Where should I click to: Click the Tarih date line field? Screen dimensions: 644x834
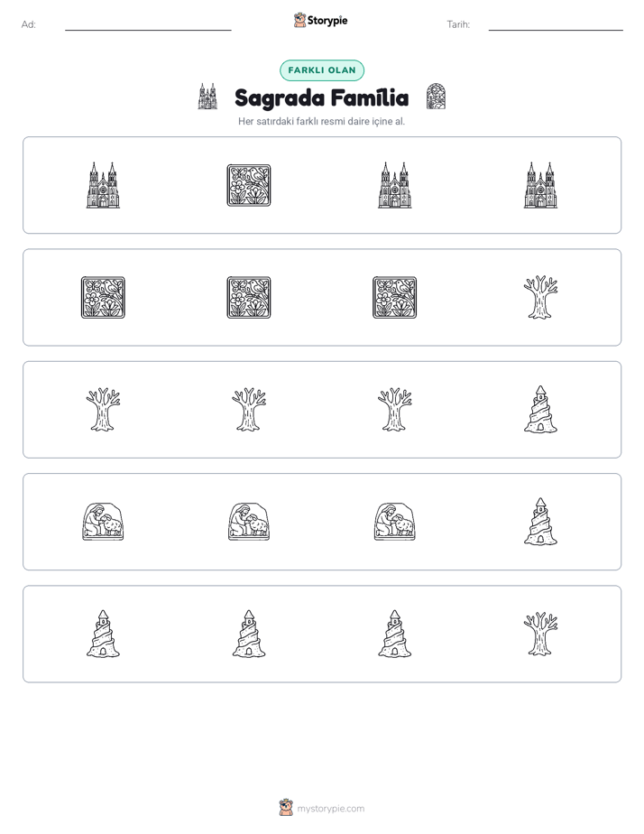click(x=556, y=25)
